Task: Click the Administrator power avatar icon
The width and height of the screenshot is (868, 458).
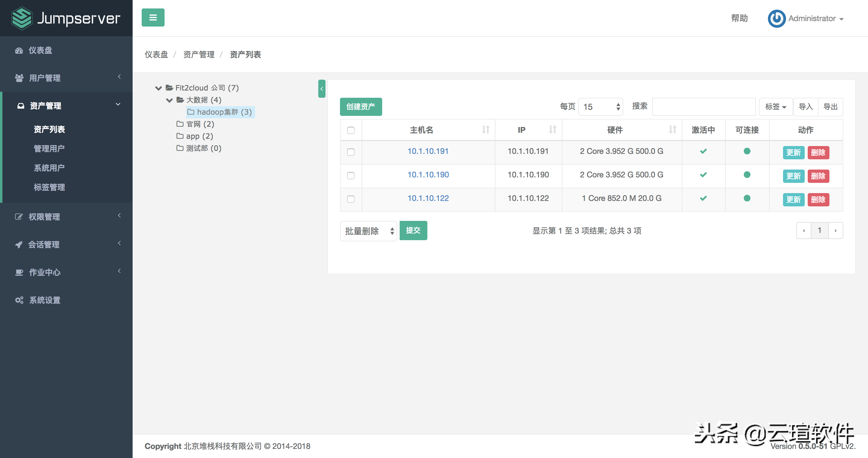Action: (776, 18)
